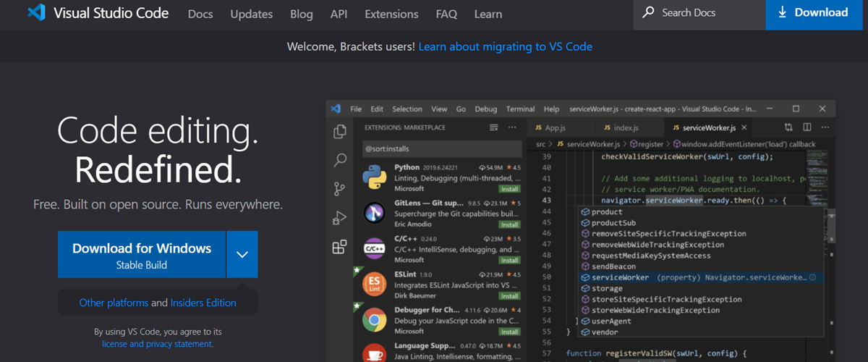Follow Learn about migrating to VS Code link
868x362 pixels.
point(505,46)
